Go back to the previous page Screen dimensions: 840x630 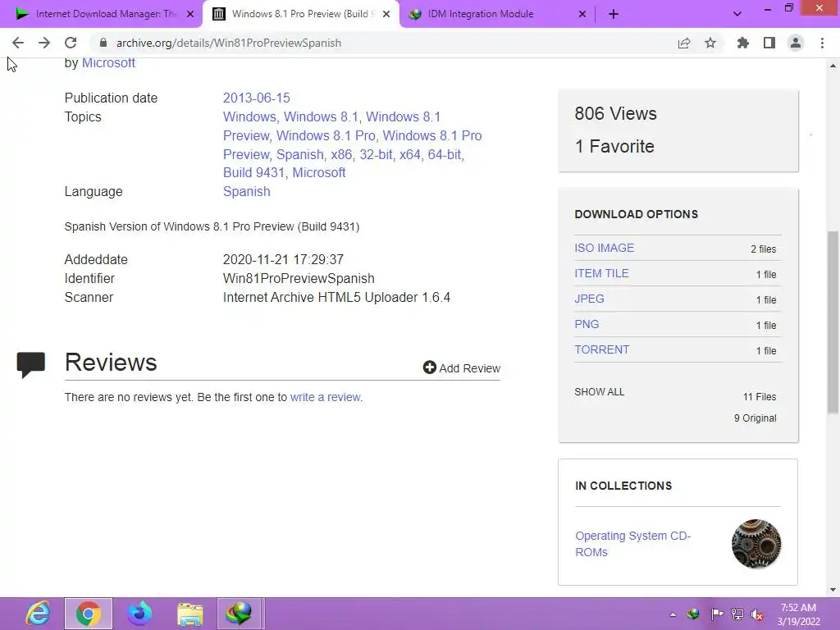point(18,43)
